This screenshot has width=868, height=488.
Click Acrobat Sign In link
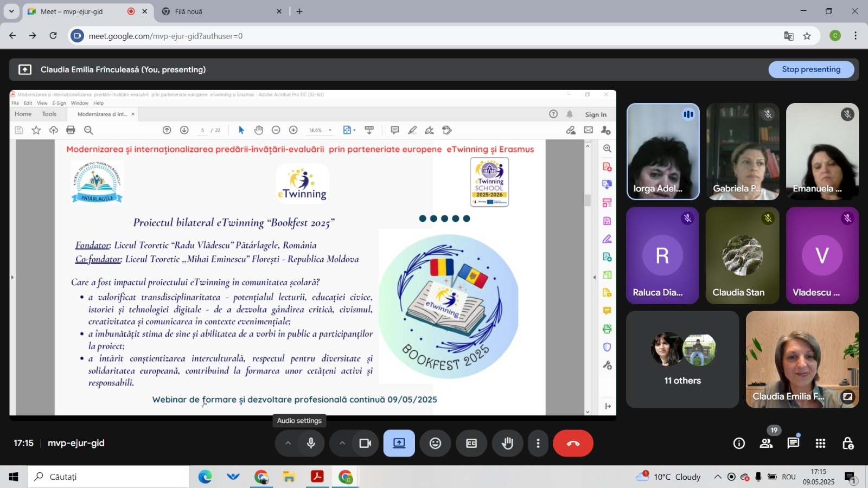click(x=596, y=114)
